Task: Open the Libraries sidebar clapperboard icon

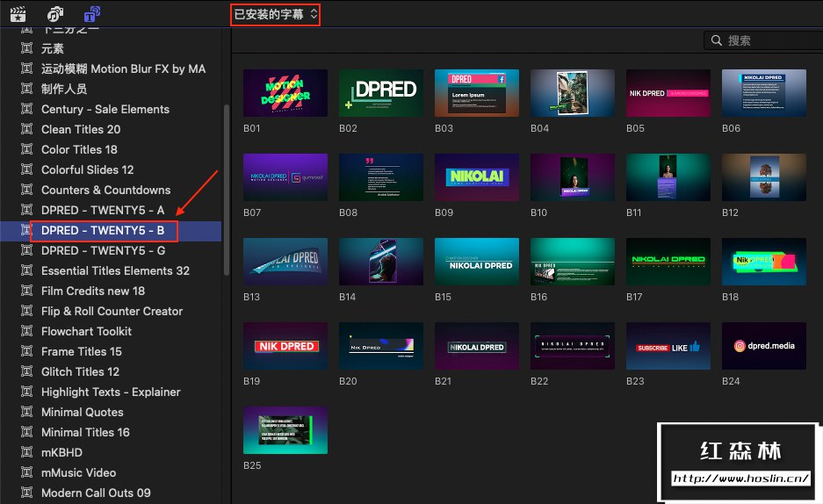Action: (x=18, y=14)
